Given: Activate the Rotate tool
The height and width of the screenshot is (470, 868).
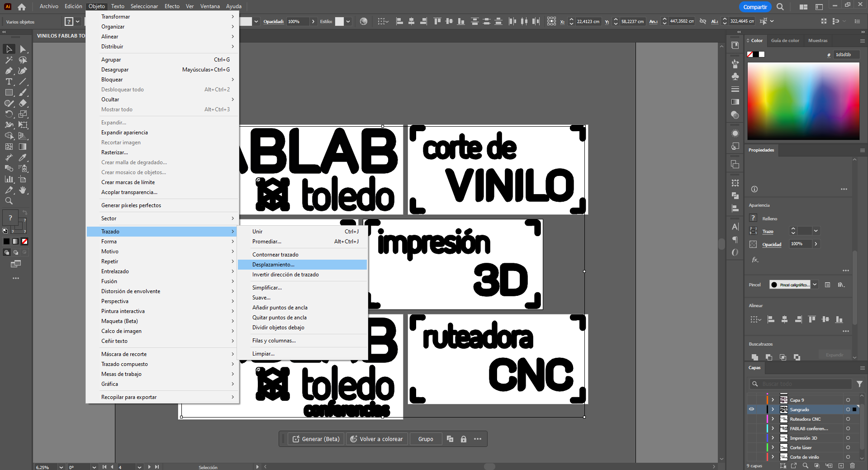Looking at the screenshot, I should point(9,114).
